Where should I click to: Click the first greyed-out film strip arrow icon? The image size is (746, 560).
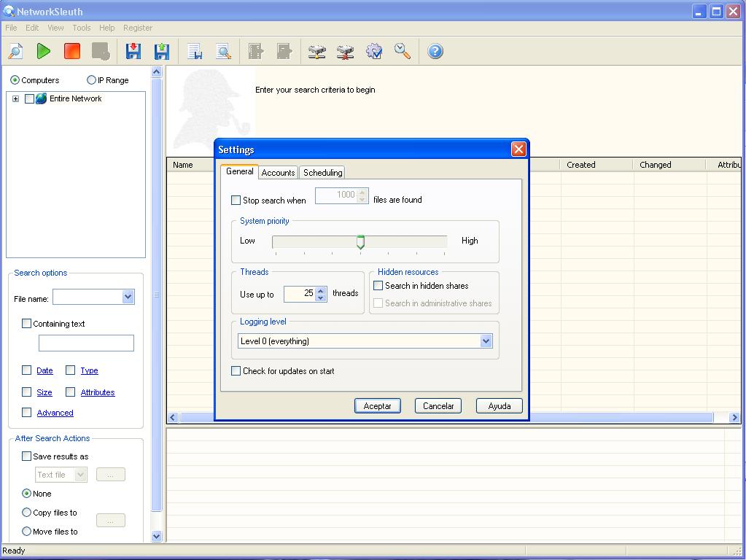(255, 51)
